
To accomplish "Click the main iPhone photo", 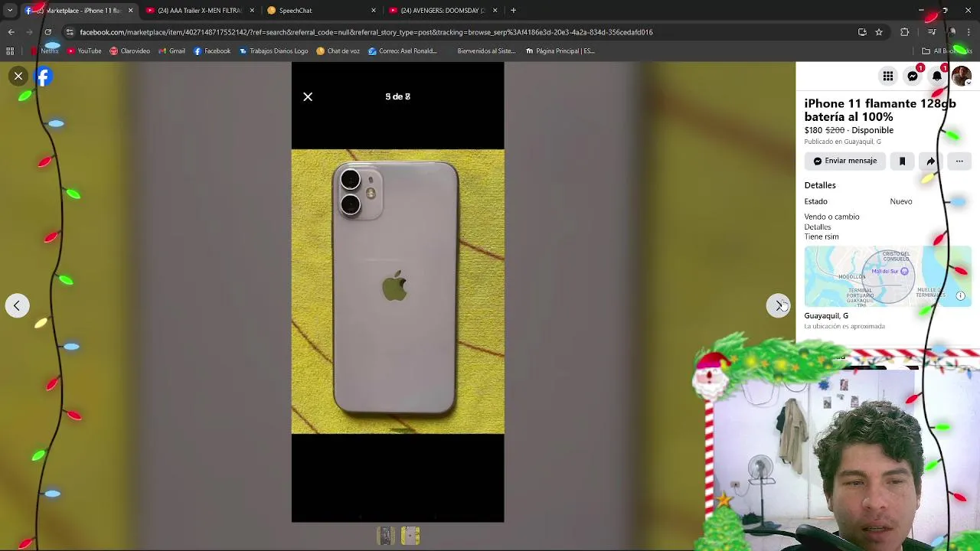I will (x=397, y=292).
